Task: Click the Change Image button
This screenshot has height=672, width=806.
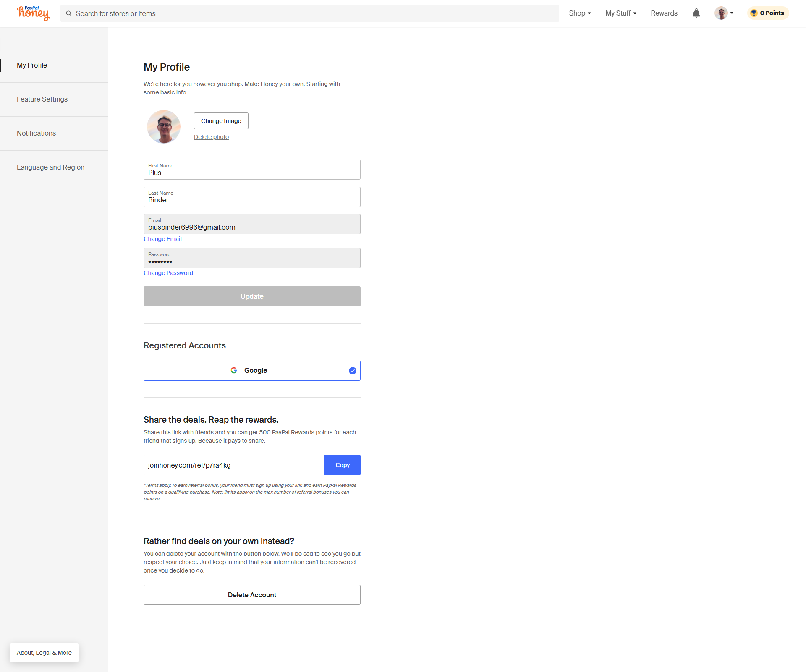Action: pos(221,121)
